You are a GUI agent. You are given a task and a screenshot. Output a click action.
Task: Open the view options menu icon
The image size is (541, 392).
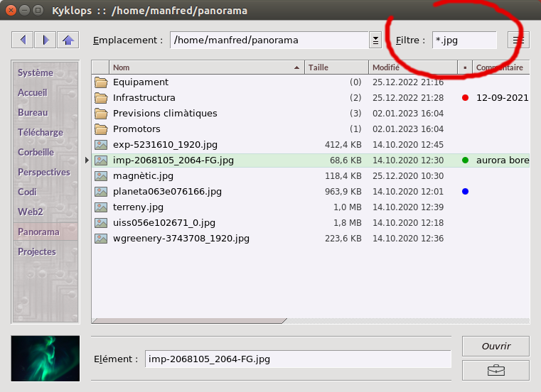tap(518, 40)
